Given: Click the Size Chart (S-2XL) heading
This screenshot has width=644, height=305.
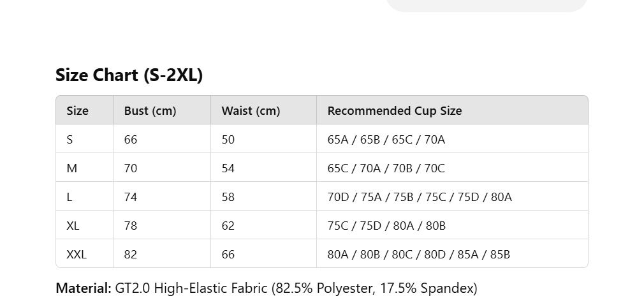Looking at the screenshot, I should click(x=129, y=75).
